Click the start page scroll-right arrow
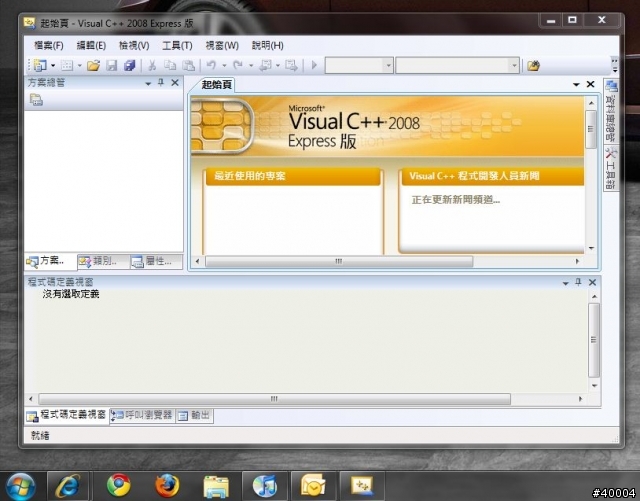Image resolution: width=640 pixels, height=501 pixels. pyautogui.click(x=578, y=261)
